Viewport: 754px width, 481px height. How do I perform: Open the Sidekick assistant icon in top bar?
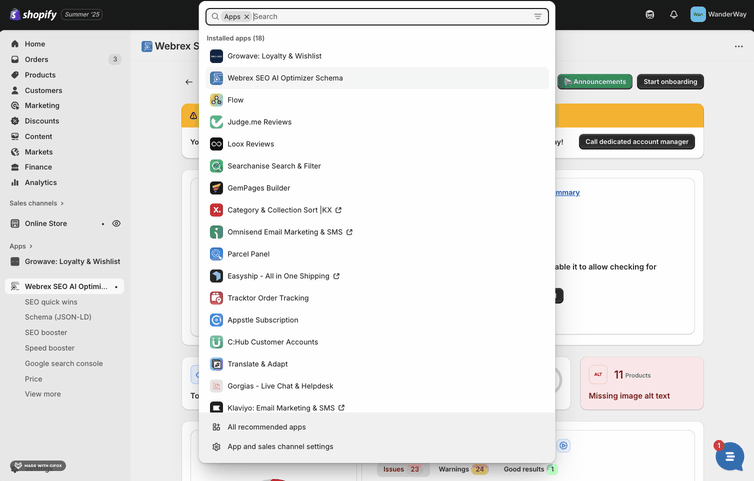650,14
